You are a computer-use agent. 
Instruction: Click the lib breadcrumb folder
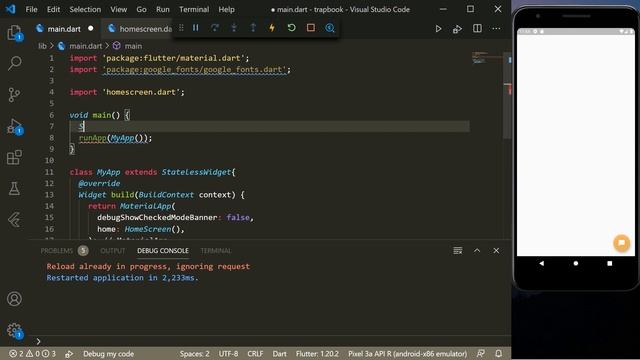click(42, 46)
